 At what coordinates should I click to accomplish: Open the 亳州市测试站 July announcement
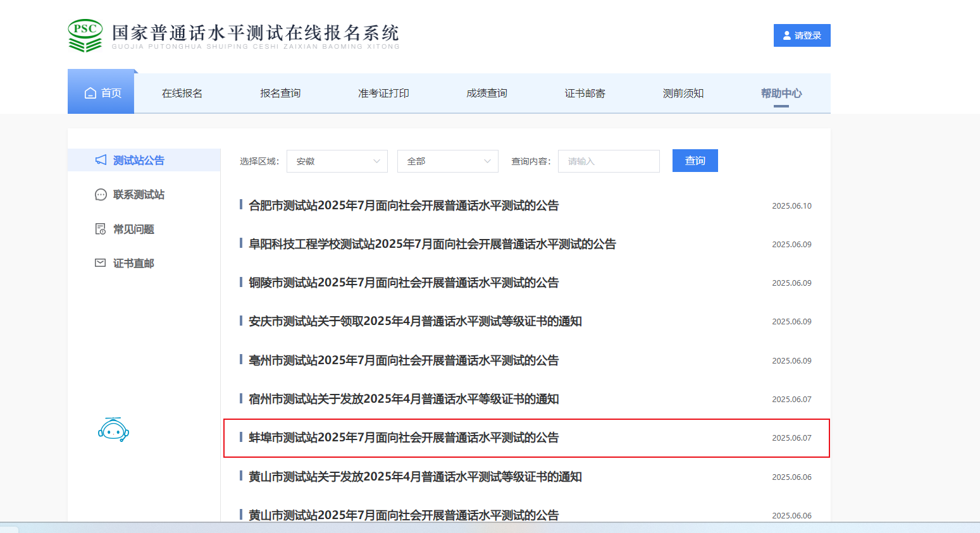[404, 360]
